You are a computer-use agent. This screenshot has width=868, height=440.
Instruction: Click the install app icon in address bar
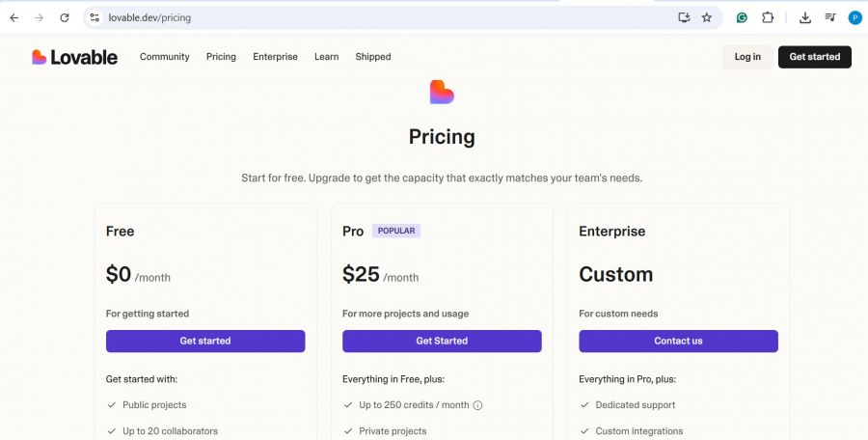tap(684, 17)
